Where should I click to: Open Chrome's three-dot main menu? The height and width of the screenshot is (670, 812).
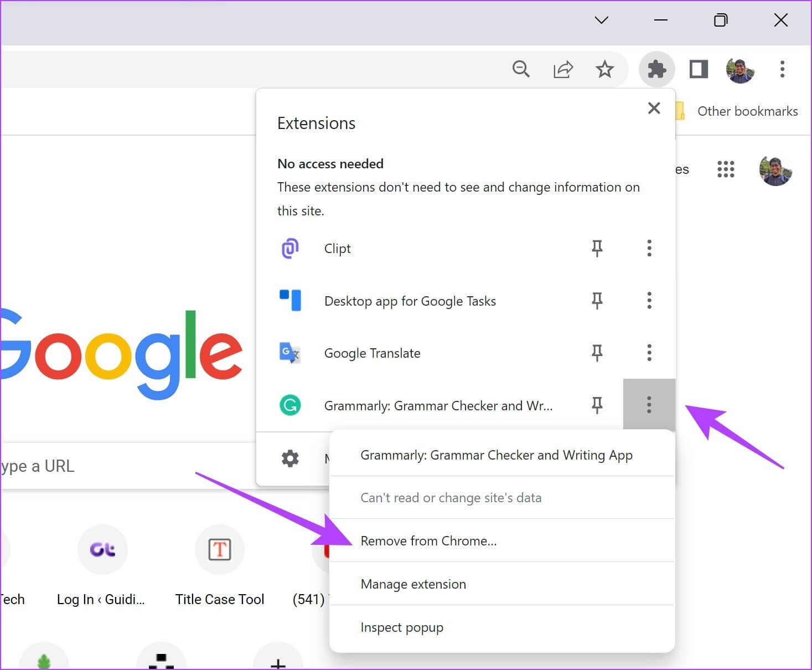tap(782, 69)
